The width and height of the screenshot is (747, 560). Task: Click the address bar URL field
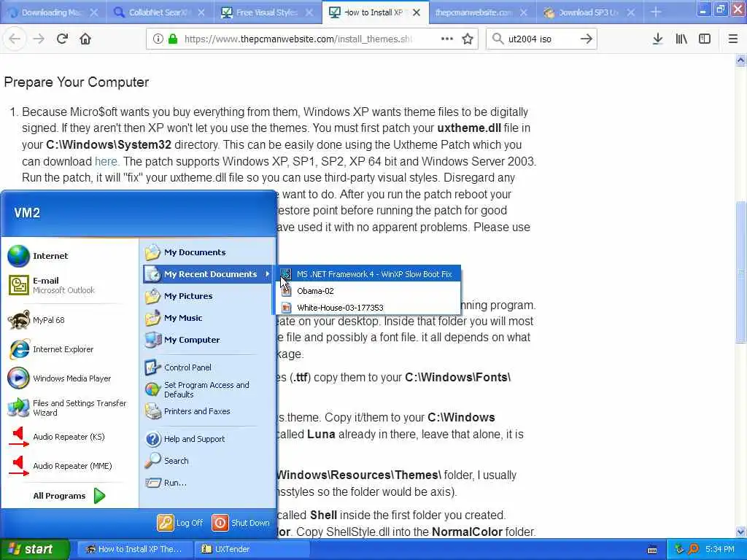[x=298, y=39]
